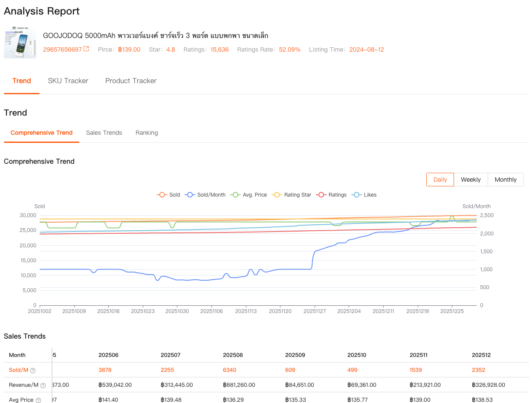Switch chart to Monthly interval
Image resolution: width=532 pixels, height=403 pixels.
click(x=506, y=180)
